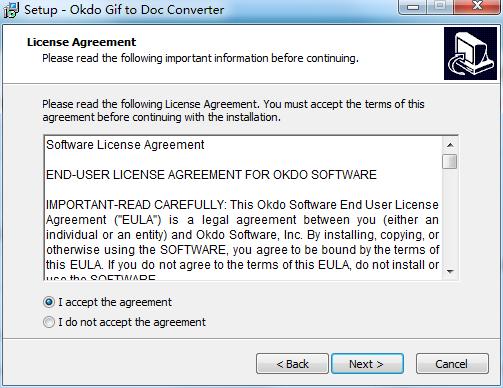Go back with the "< Back" button
The image size is (503, 388).
click(292, 364)
